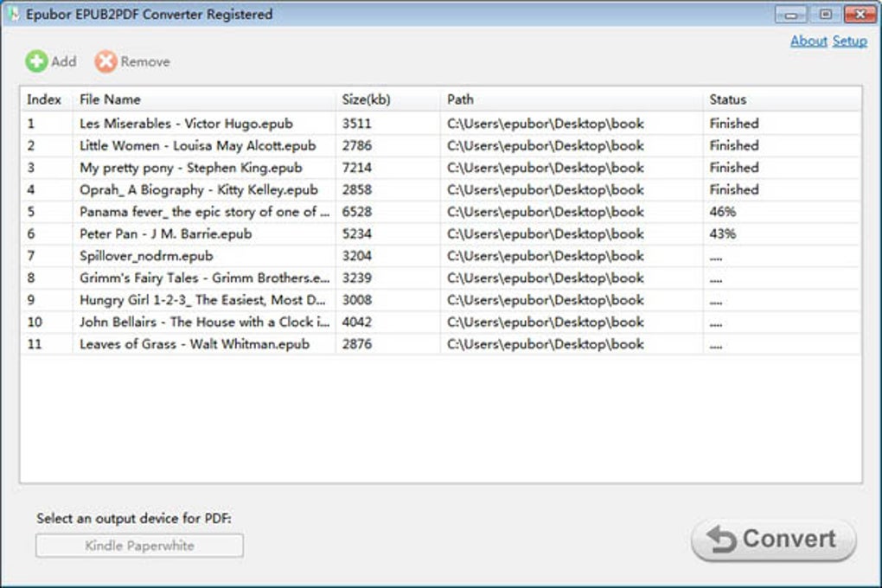Click the red Remove X icon
The width and height of the screenshot is (882, 588).
(105, 61)
